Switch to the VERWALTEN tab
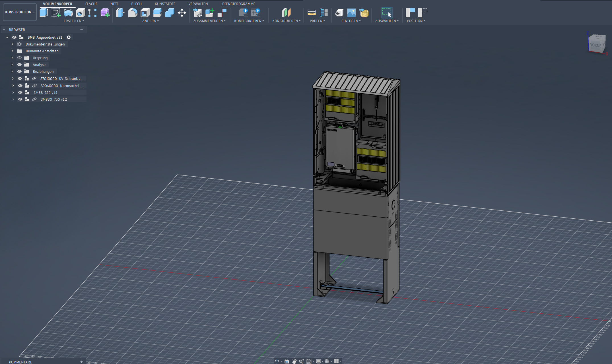The height and width of the screenshot is (364, 612). pos(198,4)
